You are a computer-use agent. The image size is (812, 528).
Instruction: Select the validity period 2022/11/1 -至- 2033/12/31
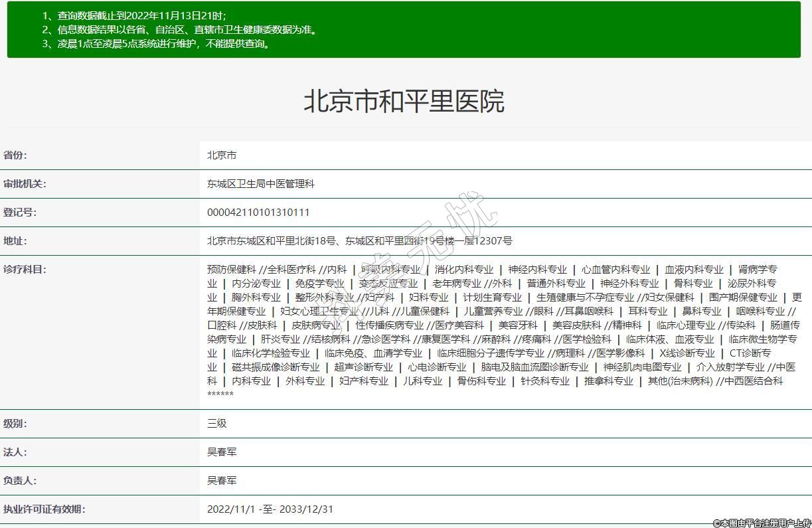coord(270,509)
